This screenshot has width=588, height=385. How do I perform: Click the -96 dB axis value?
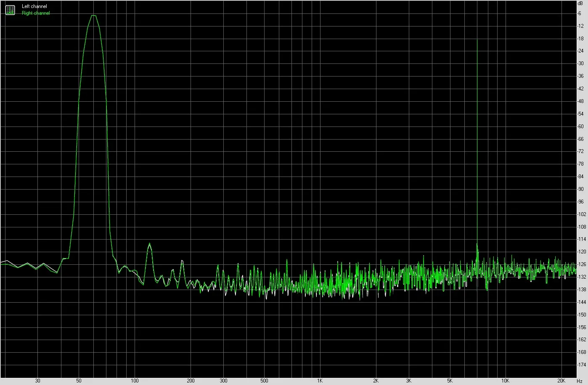pos(580,202)
